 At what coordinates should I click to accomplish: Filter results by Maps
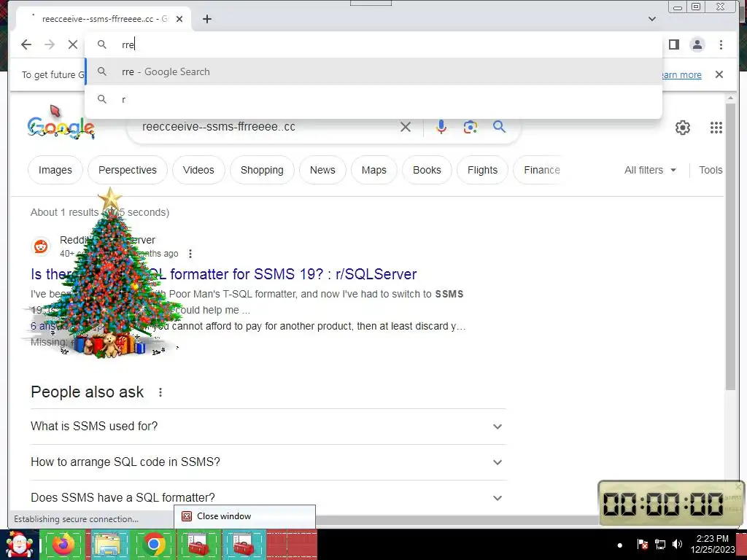coord(374,170)
